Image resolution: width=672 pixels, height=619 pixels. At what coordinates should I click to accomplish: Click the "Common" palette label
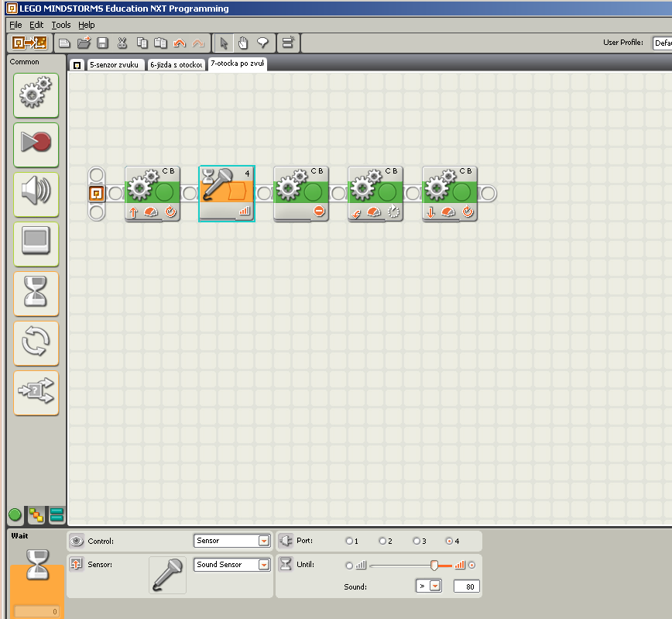[25, 62]
